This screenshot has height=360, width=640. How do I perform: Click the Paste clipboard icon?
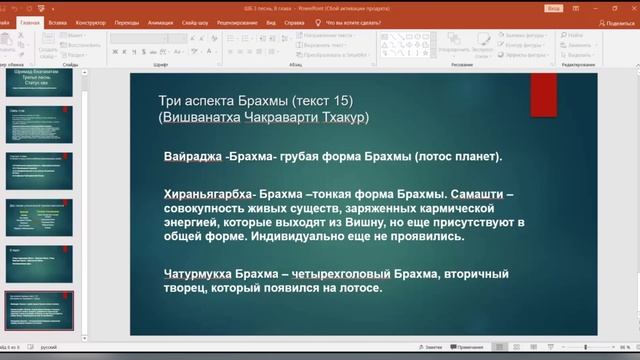click(6, 40)
